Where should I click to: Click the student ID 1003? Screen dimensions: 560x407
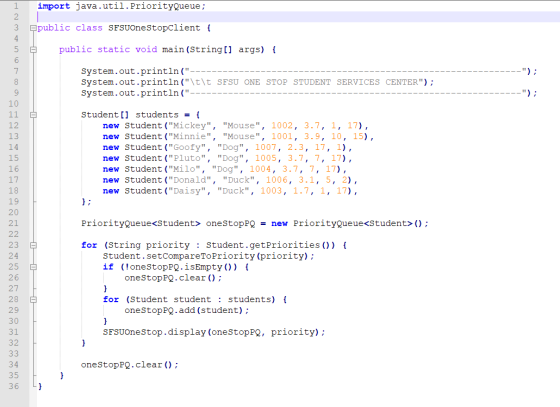(271, 191)
